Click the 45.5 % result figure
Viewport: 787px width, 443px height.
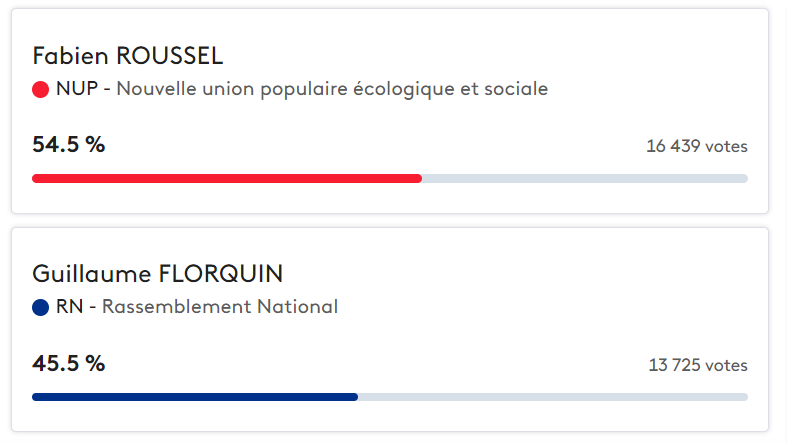(69, 363)
